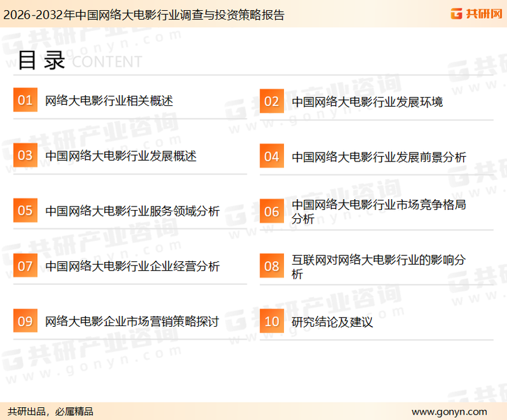The width and height of the screenshot is (507, 420).
Task: Click the orange 05 chapter number box
Action: [25, 210]
